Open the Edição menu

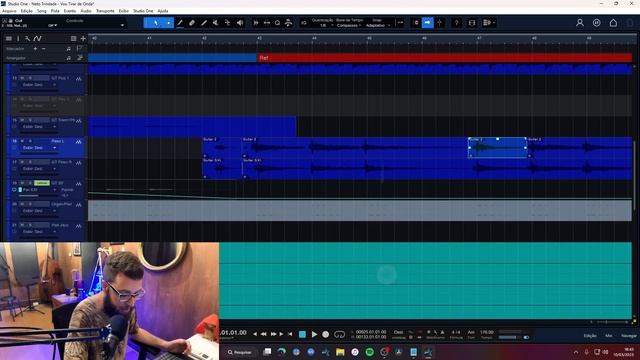tap(27, 11)
